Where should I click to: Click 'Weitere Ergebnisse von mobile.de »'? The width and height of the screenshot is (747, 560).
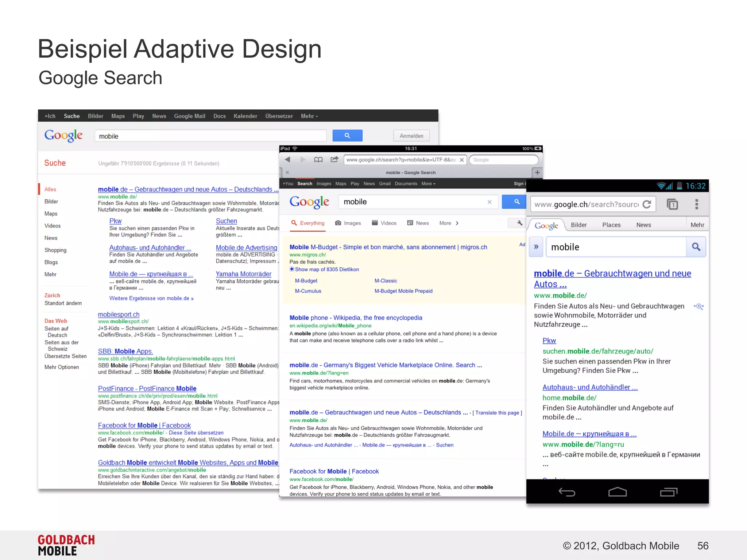coord(151,298)
